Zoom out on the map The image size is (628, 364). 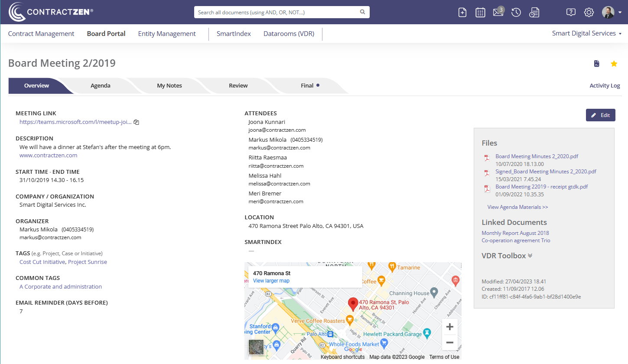pyautogui.click(x=449, y=342)
